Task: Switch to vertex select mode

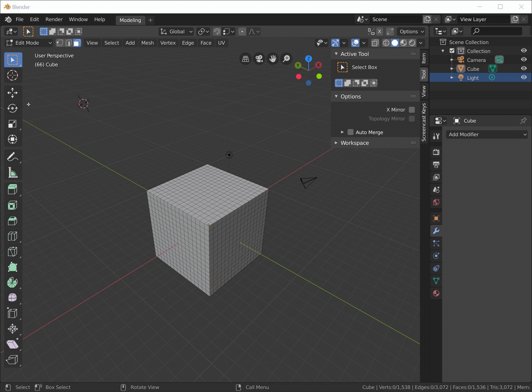Action: pos(60,43)
